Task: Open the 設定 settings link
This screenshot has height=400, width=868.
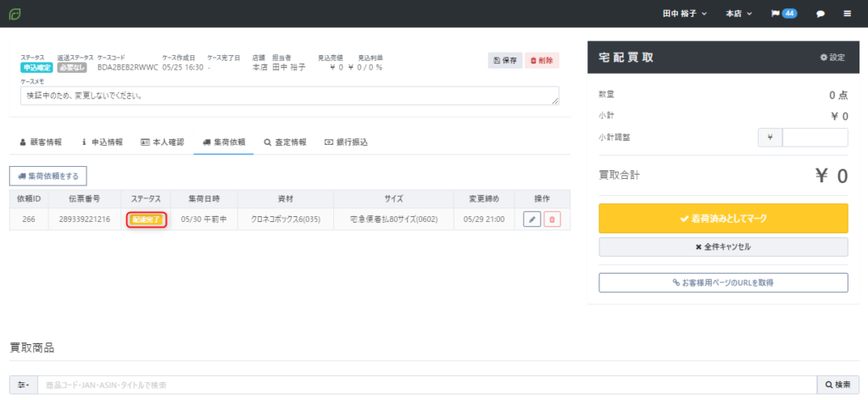Action: (x=832, y=57)
